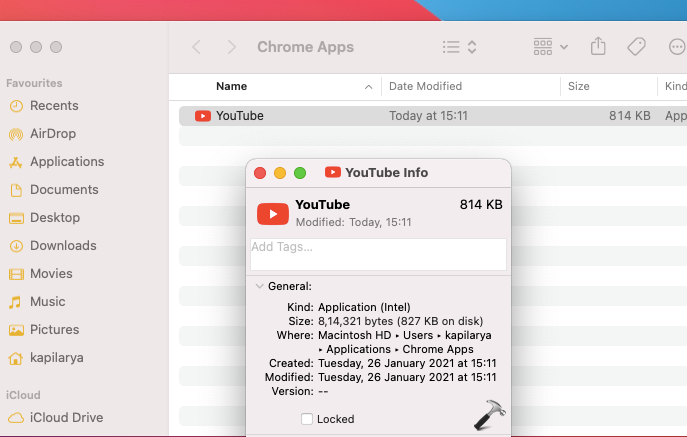Click the Chrome Apps window title
This screenshot has width=687, height=437.
(305, 47)
